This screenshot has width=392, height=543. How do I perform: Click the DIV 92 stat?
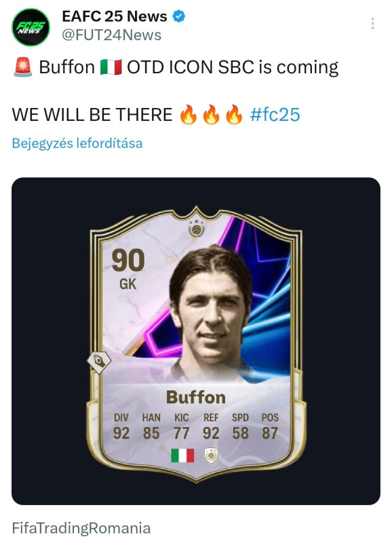pos(121,426)
